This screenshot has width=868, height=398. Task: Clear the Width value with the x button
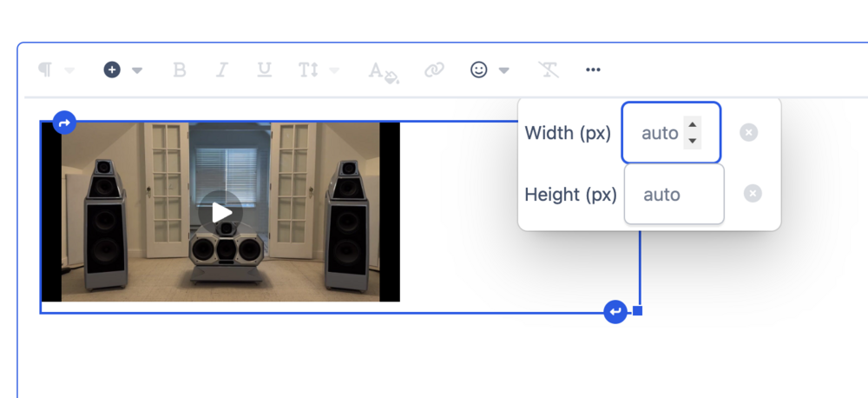point(748,132)
